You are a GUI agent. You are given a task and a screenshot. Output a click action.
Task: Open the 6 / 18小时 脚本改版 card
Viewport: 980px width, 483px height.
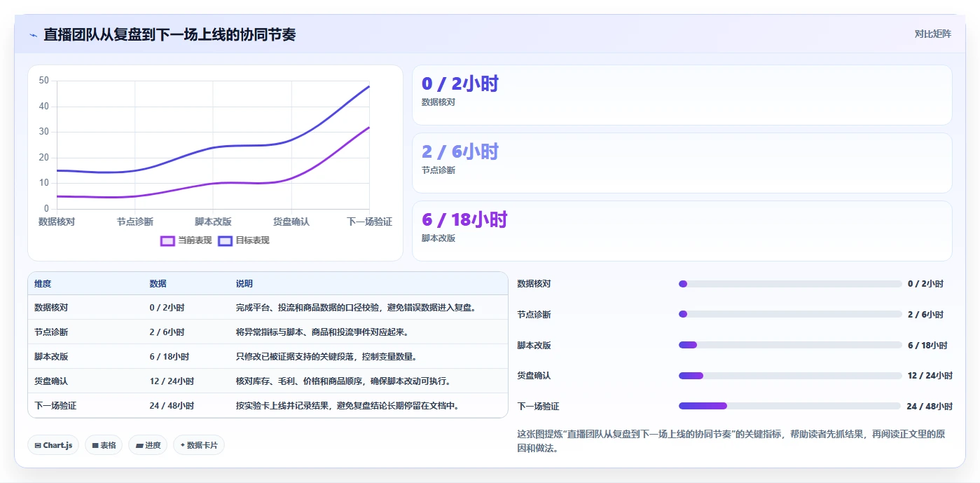[x=682, y=231]
